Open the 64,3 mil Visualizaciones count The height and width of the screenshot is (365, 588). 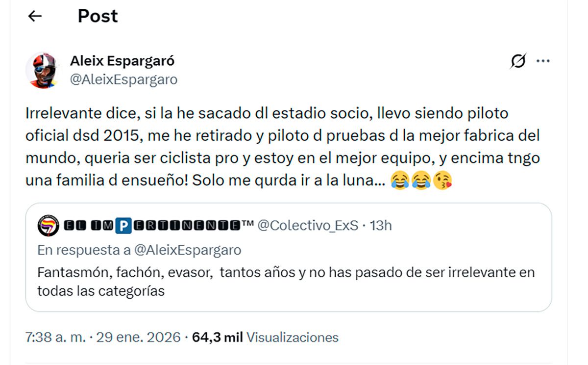[265, 338]
